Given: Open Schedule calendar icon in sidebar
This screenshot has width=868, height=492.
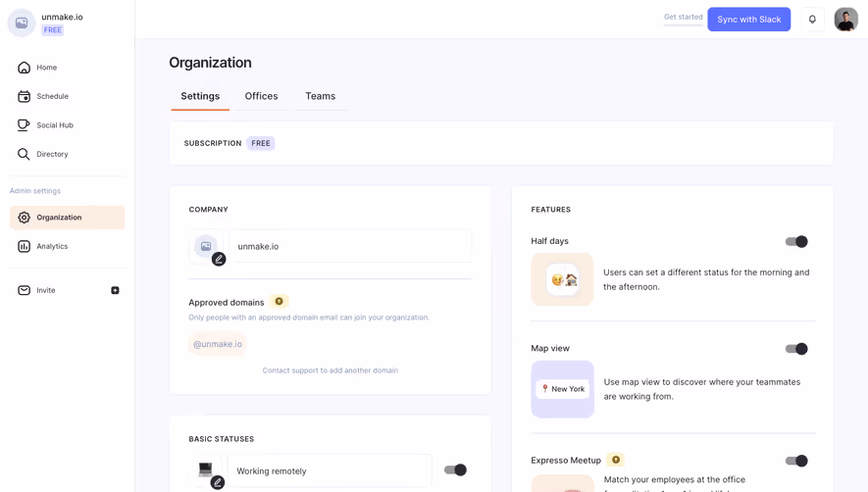Looking at the screenshot, I should pyautogui.click(x=24, y=96).
